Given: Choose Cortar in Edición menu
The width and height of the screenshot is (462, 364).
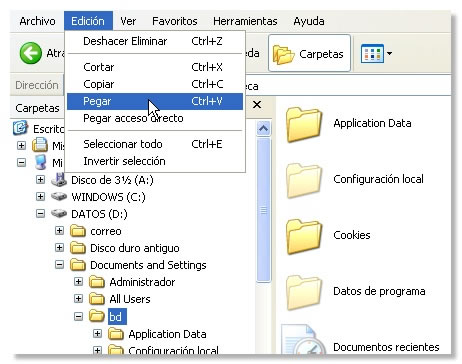Looking at the screenshot, I should point(155,67).
